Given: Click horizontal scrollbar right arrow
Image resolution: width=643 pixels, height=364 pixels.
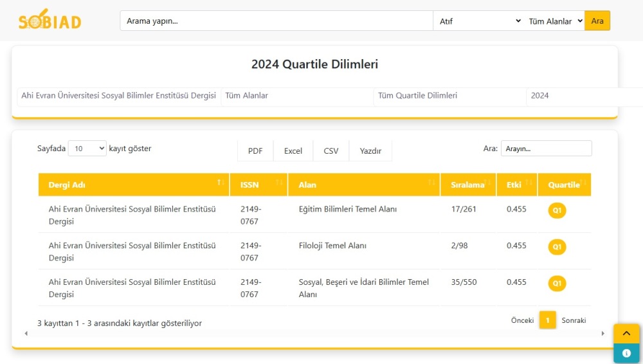Looking at the screenshot, I should point(603,334).
